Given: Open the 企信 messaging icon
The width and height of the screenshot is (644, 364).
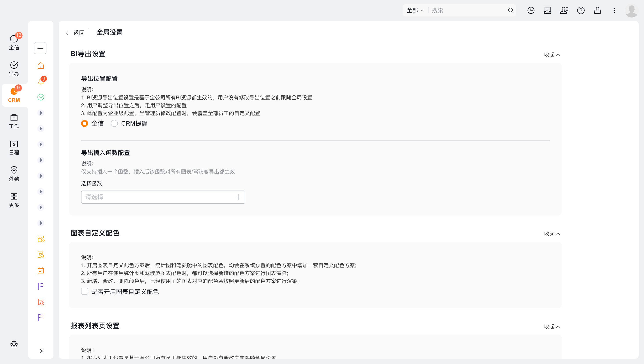Looking at the screenshot, I should (x=14, y=42).
